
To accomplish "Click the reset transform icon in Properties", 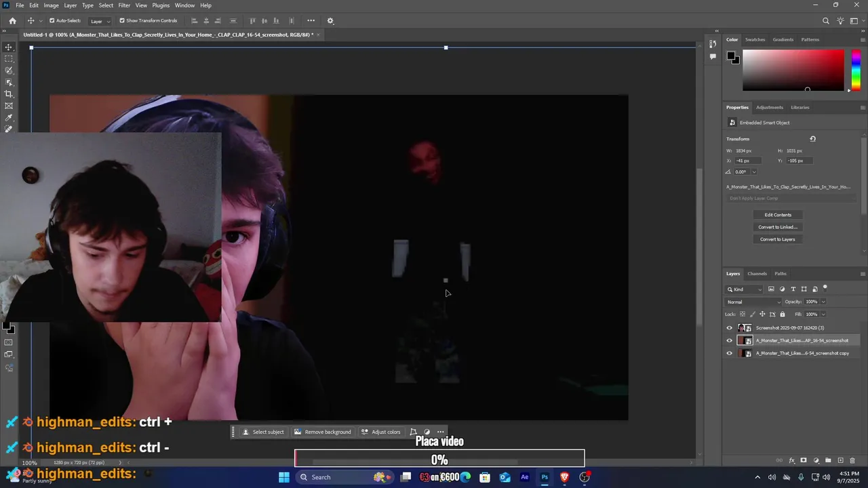I will tap(812, 139).
